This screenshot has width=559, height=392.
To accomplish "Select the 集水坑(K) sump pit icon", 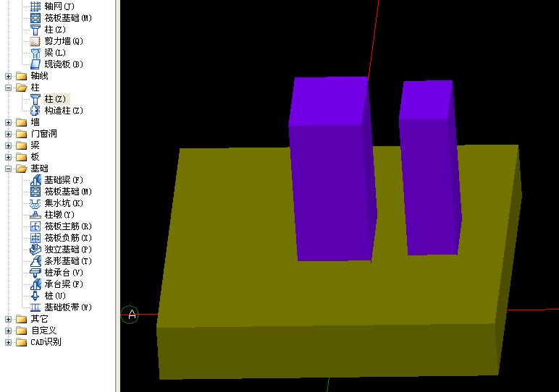I will [x=35, y=203].
